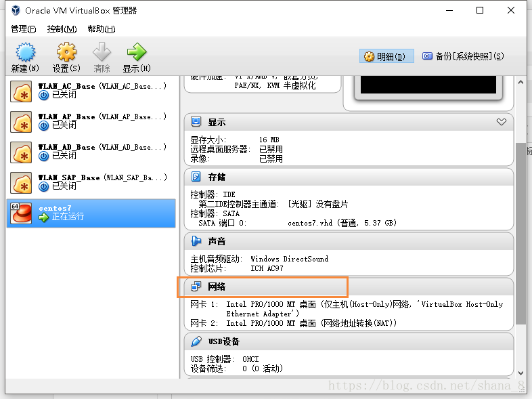This screenshot has height=399, width=532.
Task: Click the Display (显示) section monitor icon
Action: point(196,122)
